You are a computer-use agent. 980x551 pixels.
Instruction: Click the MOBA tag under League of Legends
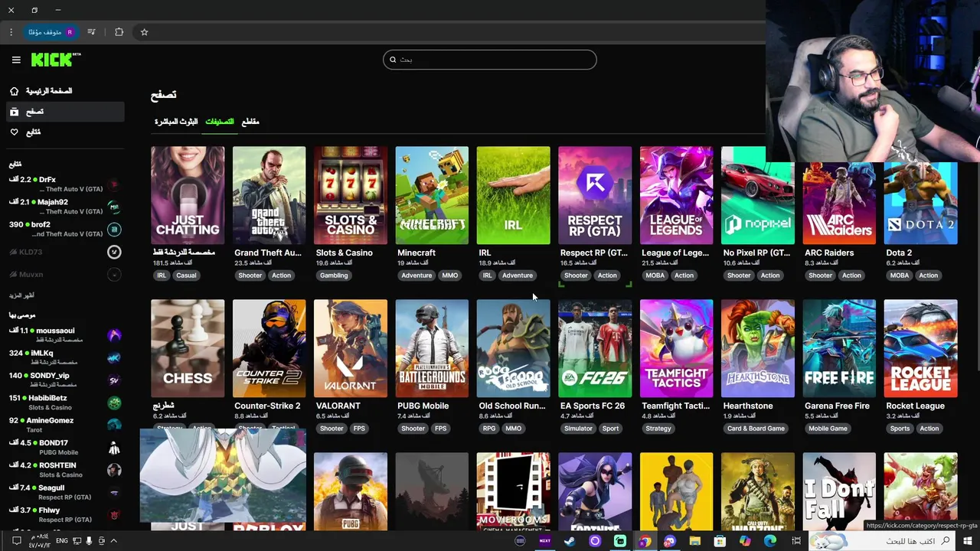coord(655,275)
